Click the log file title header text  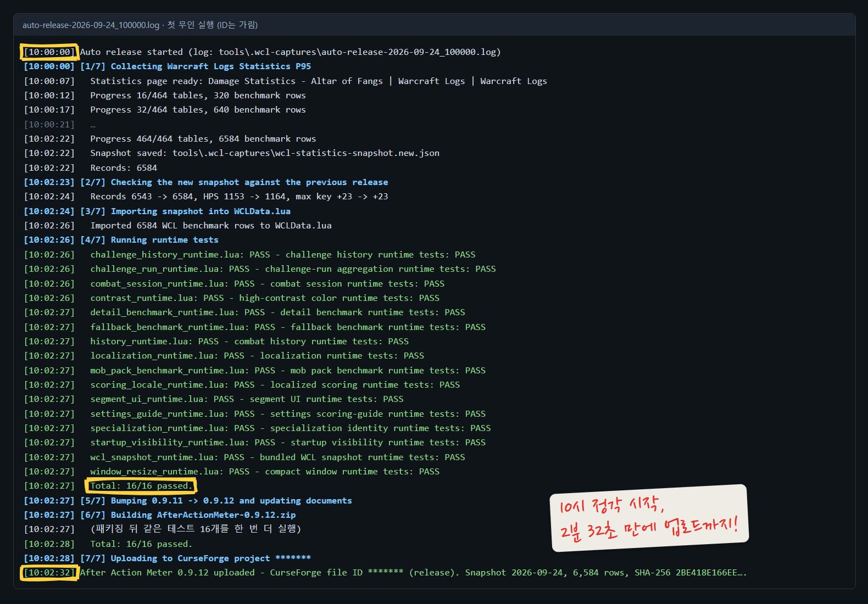coord(140,25)
